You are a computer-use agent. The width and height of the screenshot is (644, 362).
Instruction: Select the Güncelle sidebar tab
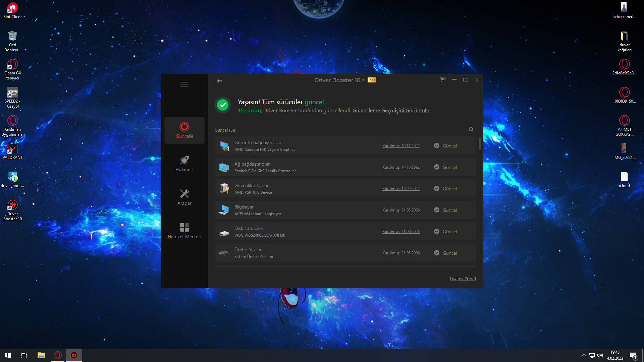pos(184,130)
